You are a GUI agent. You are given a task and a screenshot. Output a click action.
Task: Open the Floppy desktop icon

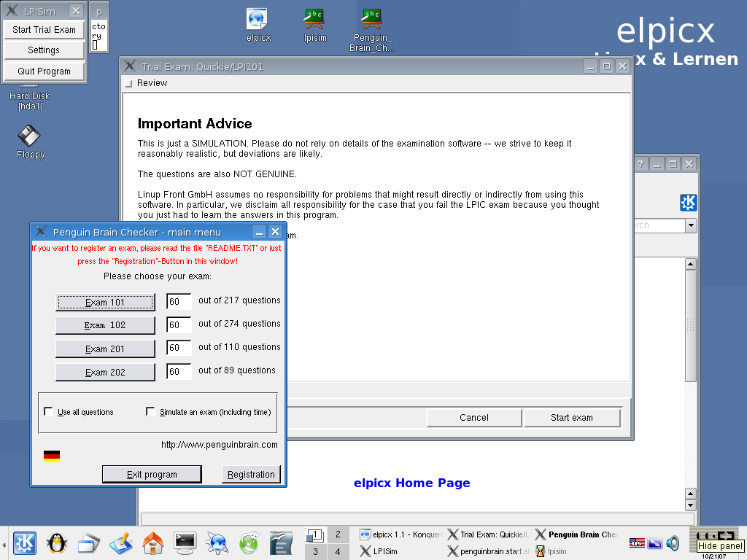29,142
